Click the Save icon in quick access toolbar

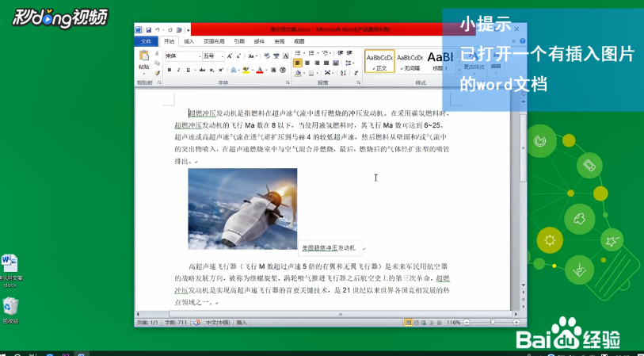coord(149,30)
